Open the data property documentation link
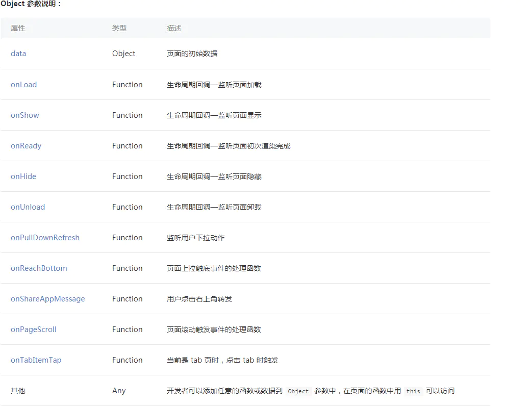This screenshot has width=532, height=406. coord(18,54)
